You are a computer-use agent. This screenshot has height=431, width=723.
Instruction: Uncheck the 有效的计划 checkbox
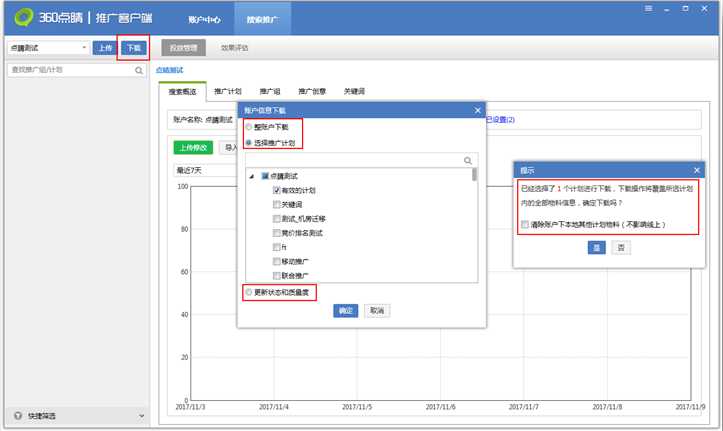(x=277, y=190)
